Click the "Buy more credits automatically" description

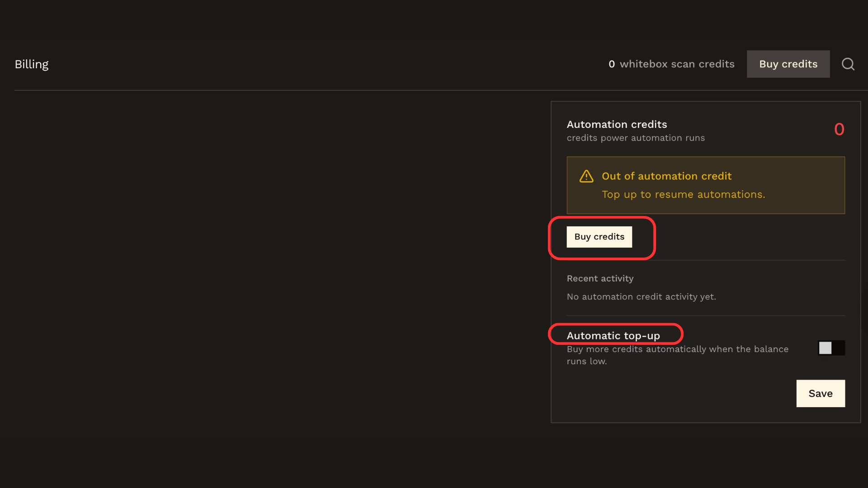tap(677, 355)
